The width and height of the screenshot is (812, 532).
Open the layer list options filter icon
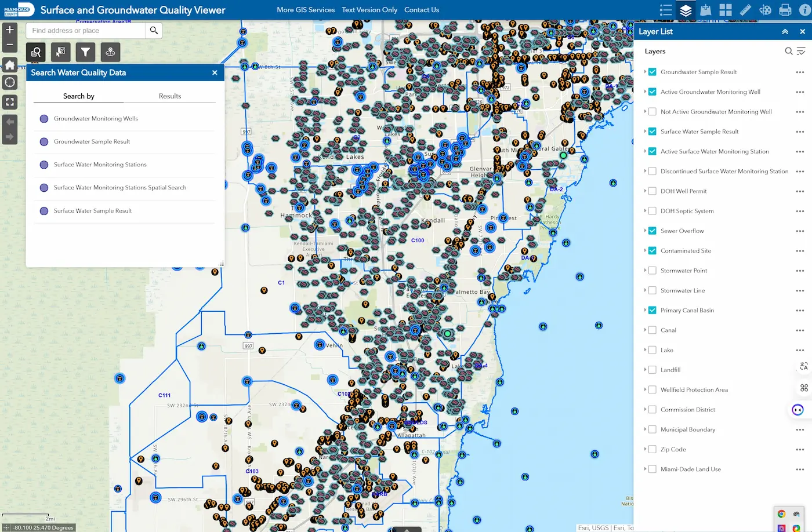point(801,51)
